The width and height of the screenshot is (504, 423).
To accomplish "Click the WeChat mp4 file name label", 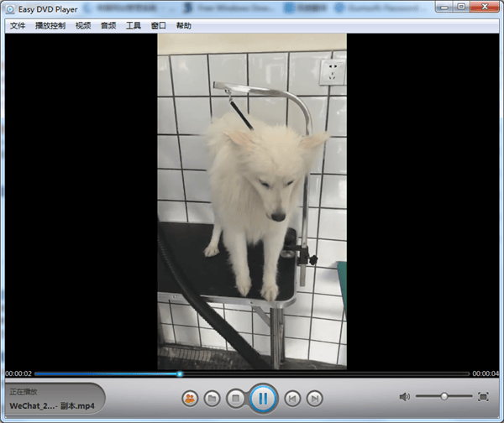I will (51, 406).
